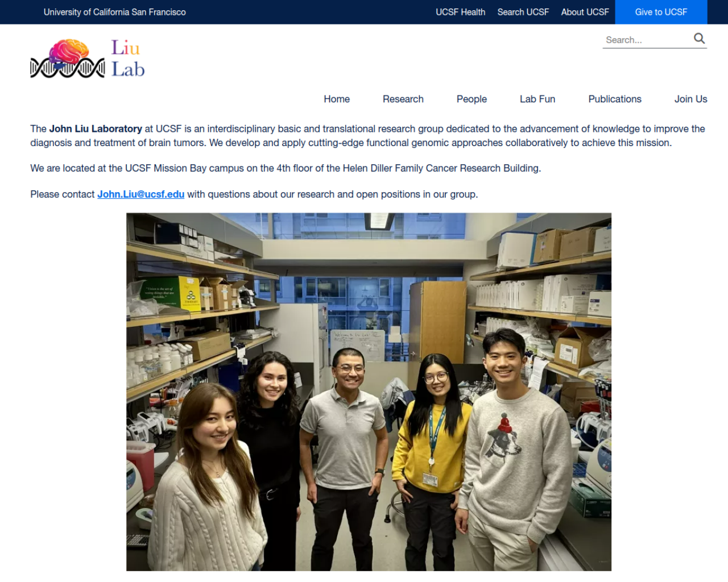Screen dimensions: 728x582
Task: Click the lab group photo
Action: [x=369, y=392]
